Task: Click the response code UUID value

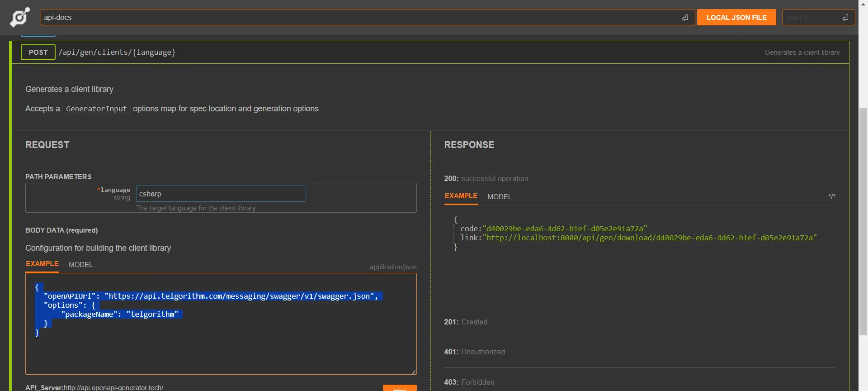Action: coord(565,229)
